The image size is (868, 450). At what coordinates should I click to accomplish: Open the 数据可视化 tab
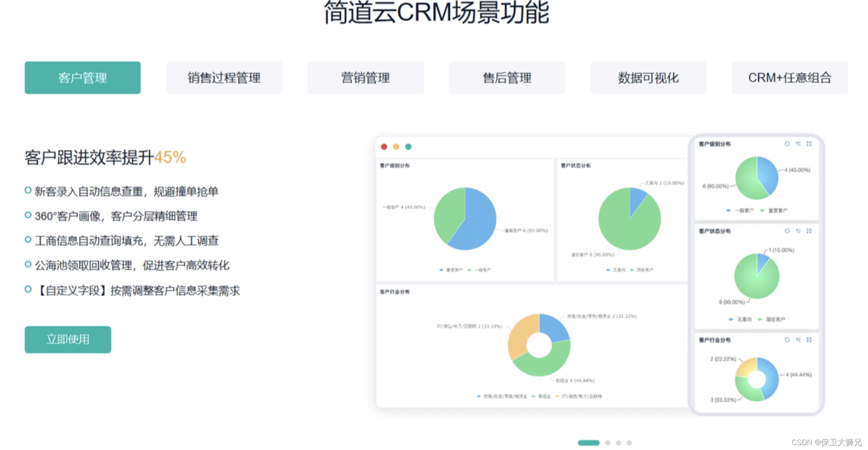[648, 78]
